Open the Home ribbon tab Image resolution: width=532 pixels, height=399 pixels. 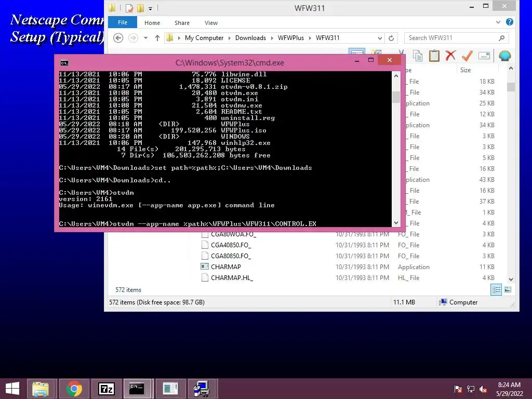point(152,23)
